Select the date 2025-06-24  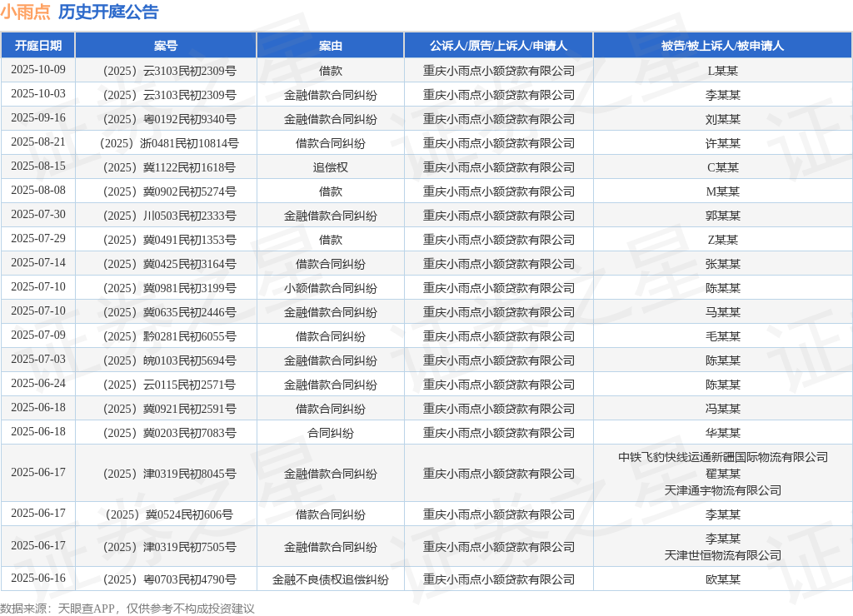click(38, 383)
